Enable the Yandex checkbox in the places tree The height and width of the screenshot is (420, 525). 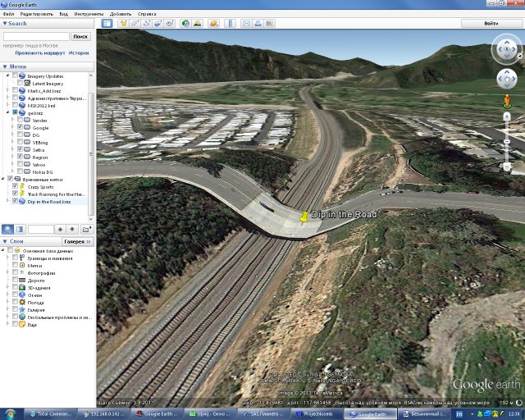click(x=20, y=120)
